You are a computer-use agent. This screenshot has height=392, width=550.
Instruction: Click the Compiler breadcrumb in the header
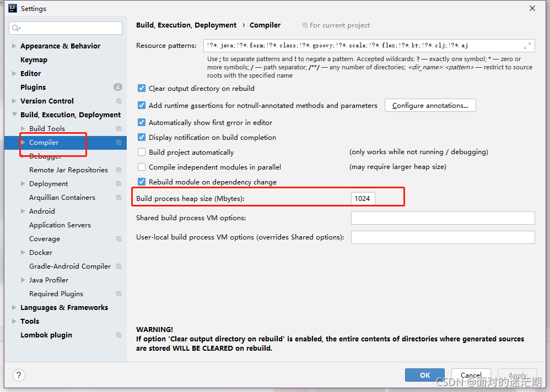click(265, 25)
